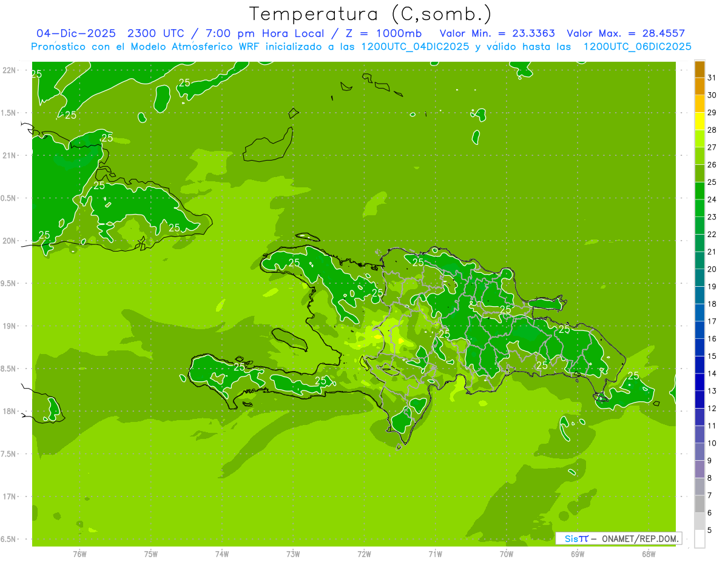
Task: Click the "Valor Min. = 23.3363" value
Action: tap(497, 33)
